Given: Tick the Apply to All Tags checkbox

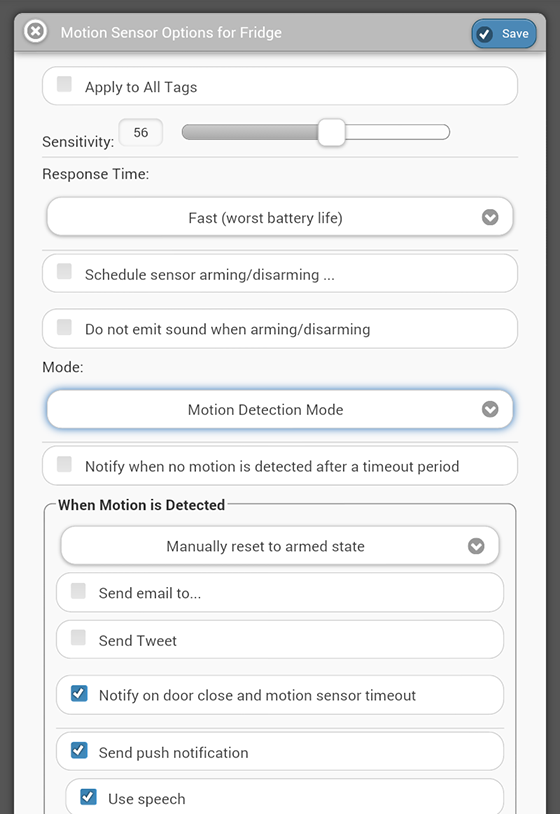Looking at the screenshot, I should point(64,84).
